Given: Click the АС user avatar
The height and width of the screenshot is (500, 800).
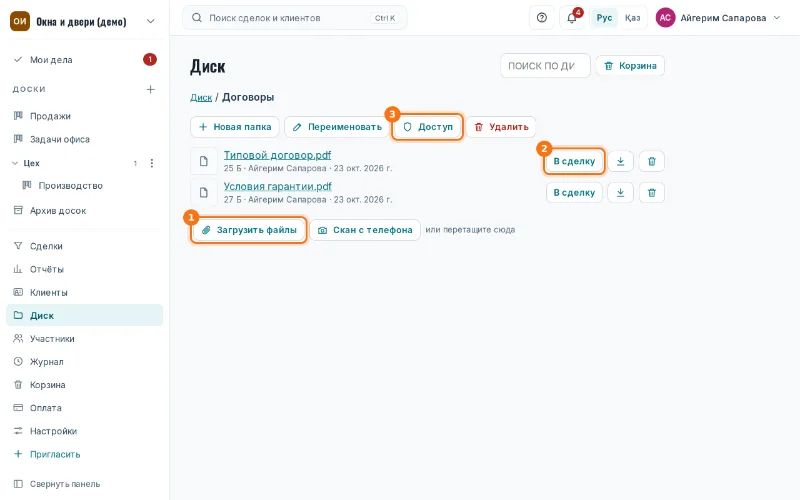Looking at the screenshot, I should click(x=665, y=18).
